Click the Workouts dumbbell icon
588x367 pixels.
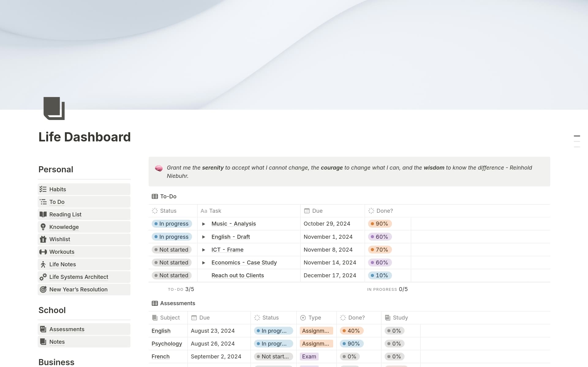point(43,252)
